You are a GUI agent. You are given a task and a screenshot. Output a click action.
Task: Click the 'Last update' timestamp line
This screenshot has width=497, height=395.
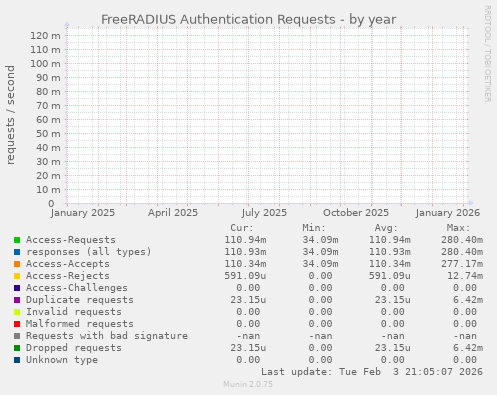[x=372, y=372]
